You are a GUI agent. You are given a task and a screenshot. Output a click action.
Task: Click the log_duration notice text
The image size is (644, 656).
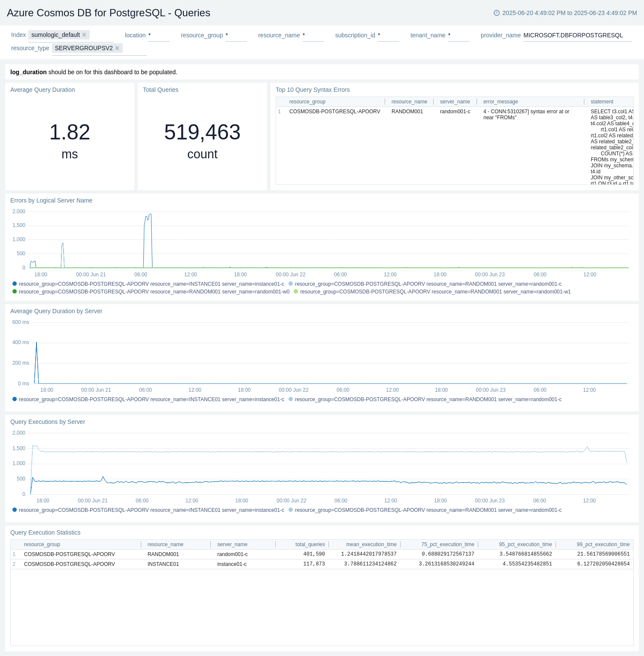click(x=94, y=72)
